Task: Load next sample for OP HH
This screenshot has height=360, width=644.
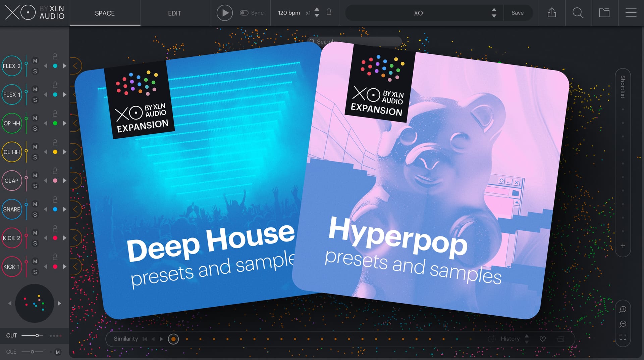Action: tap(64, 123)
